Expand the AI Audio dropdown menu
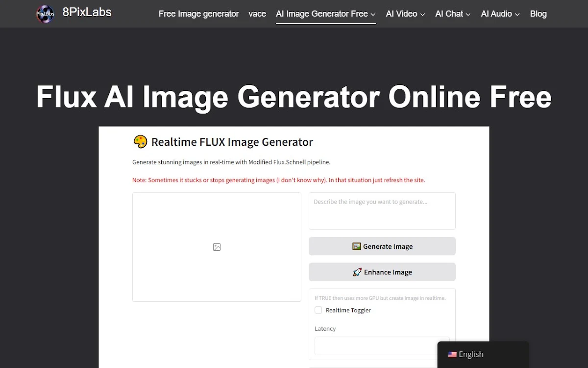This screenshot has width=588, height=368. coord(500,14)
